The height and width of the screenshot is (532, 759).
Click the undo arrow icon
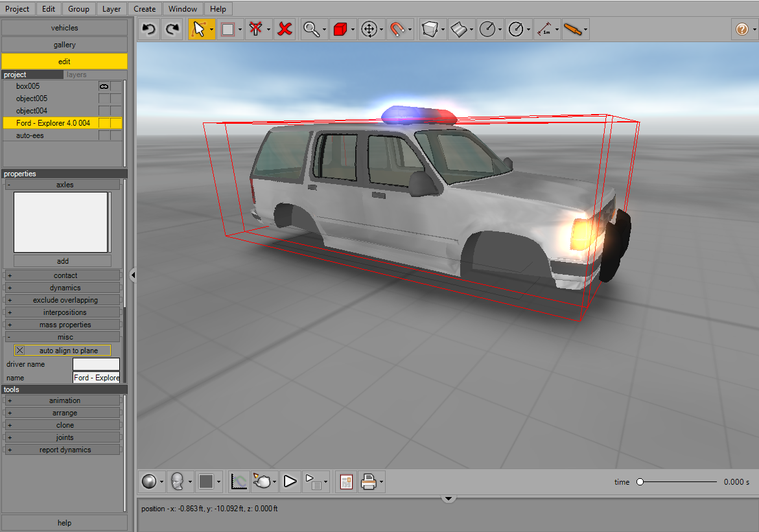point(148,30)
